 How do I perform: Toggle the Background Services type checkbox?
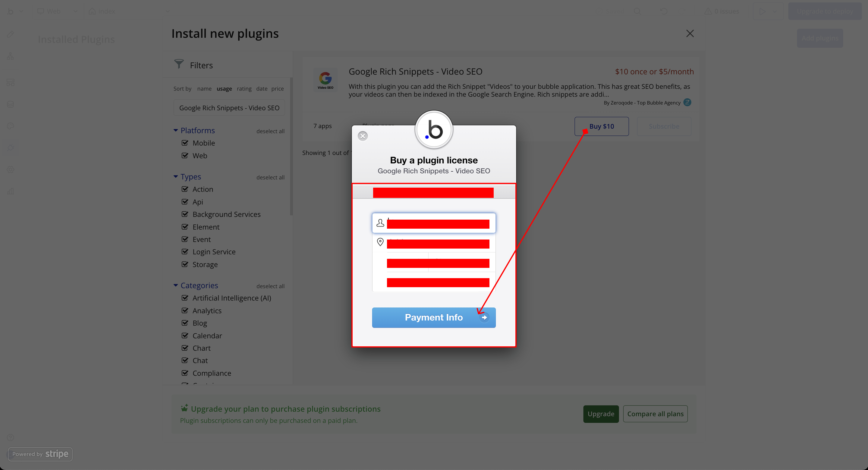(185, 214)
